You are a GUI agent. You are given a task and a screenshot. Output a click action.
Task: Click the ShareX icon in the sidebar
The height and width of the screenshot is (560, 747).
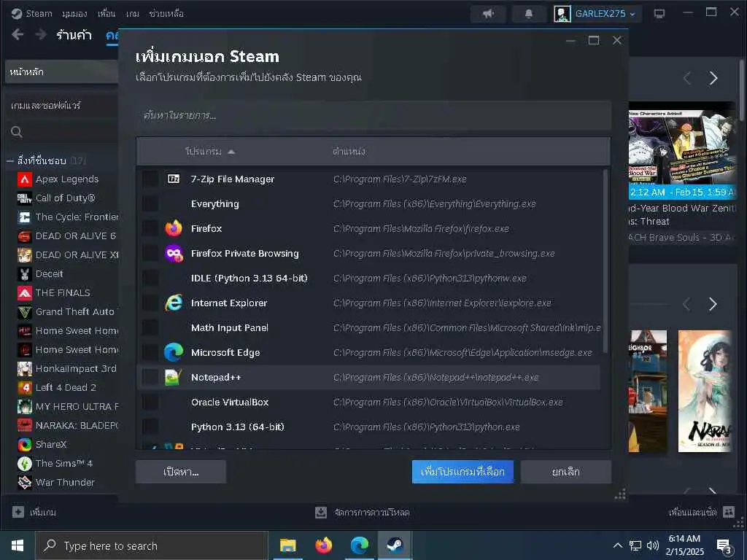(x=25, y=444)
